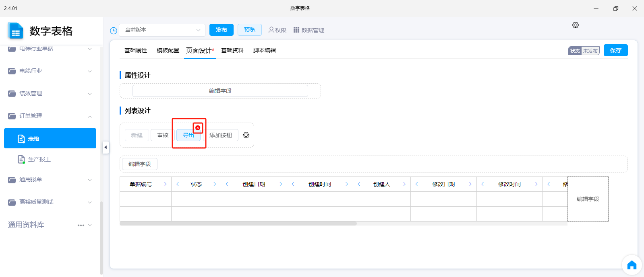The height and width of the screenshot is (277, 644).
Task: Click the horizontal table scrollbar
Action: [x=238, y=224]
